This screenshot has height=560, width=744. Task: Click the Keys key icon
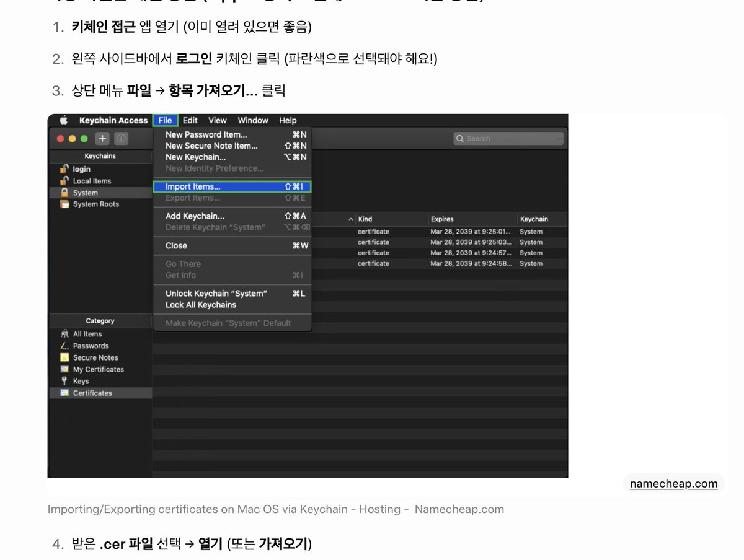[64, 381]
